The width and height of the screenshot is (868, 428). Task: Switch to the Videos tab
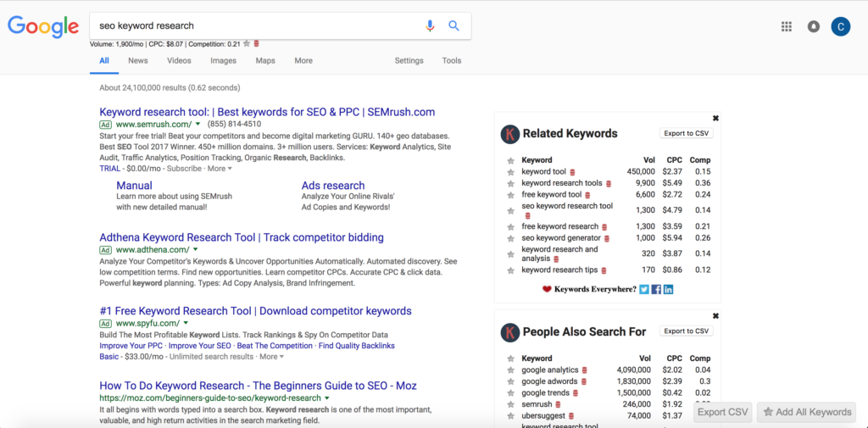[x=179, y=61]
